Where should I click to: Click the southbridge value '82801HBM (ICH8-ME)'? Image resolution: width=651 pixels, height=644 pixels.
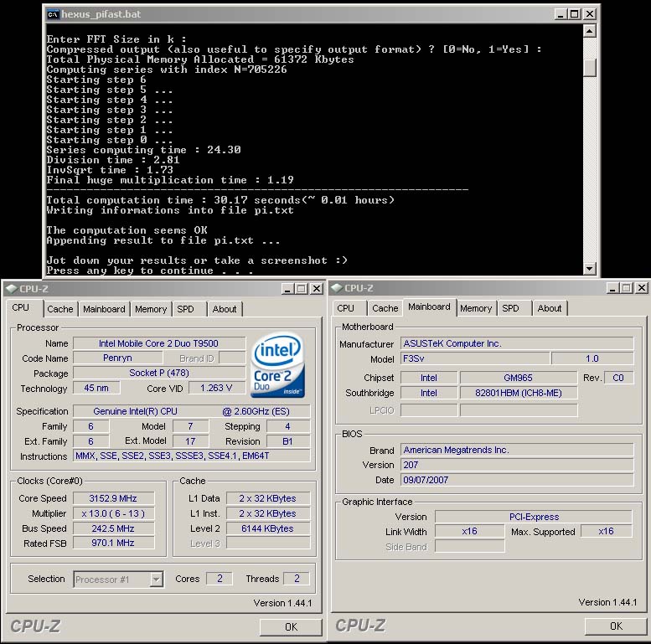tap(518, 393)
